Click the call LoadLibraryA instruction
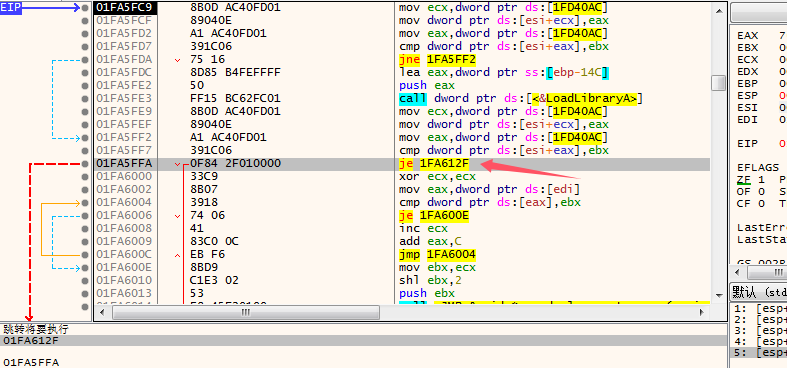787x368 pixels. coord(521,98)
